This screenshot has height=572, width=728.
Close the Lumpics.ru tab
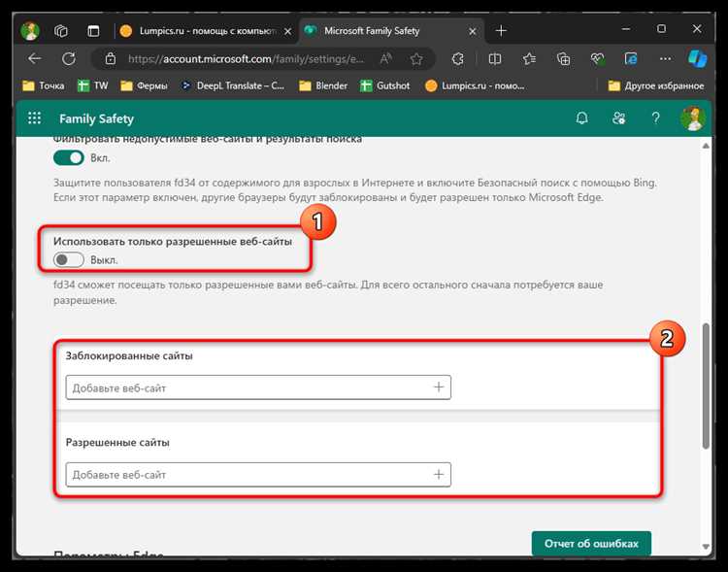point(288,31)
